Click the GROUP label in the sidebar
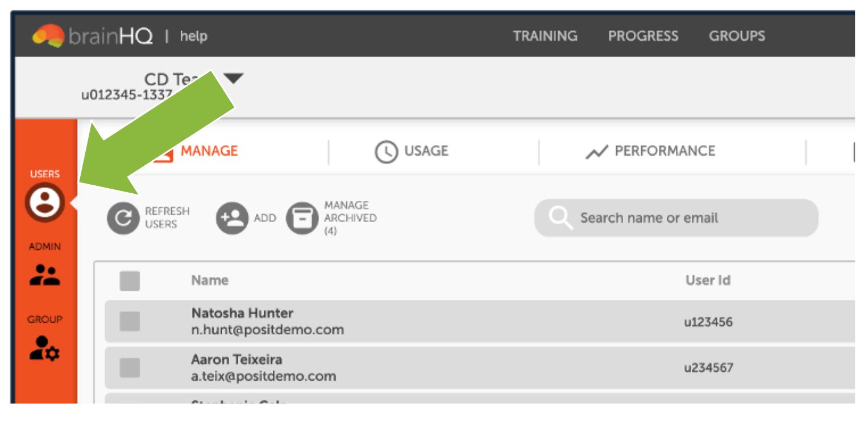 (x=44, y=319)
